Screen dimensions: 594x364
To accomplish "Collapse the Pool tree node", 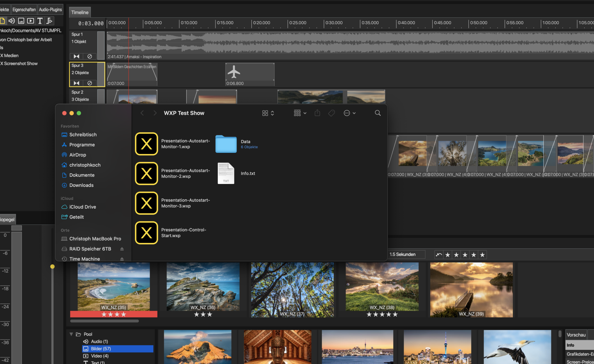I will 71,334.
